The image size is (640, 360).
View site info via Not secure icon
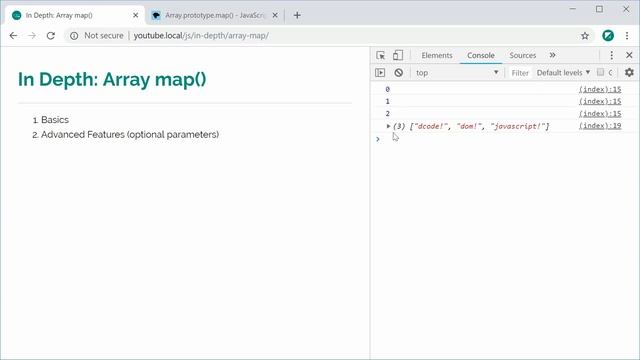tap(74, 36)
